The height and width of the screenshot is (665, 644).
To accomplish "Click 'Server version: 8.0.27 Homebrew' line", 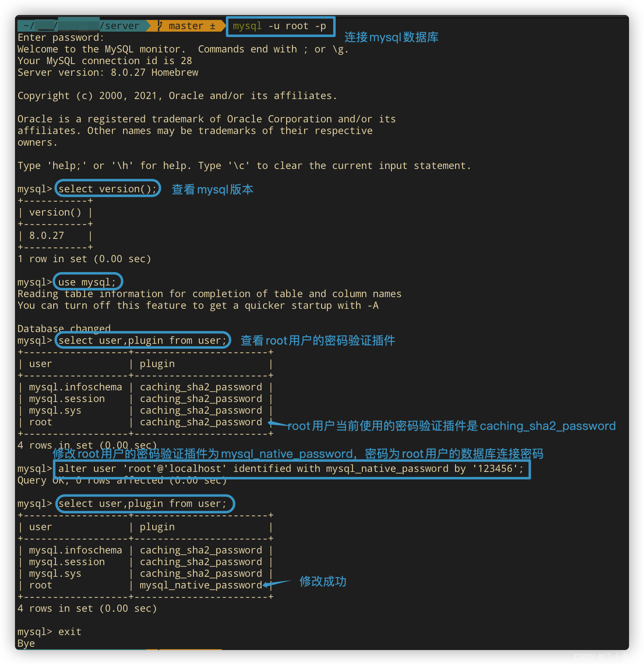I will (108, 72).
